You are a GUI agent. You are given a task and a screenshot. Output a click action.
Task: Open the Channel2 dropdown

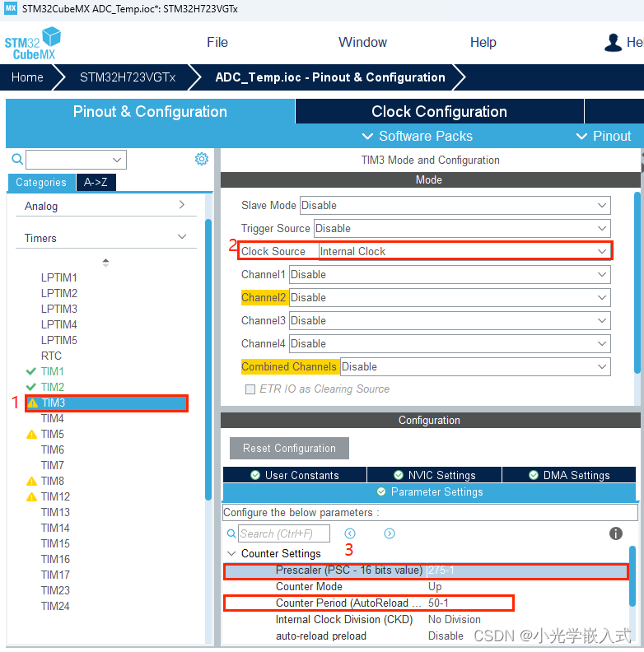(450, 297)
